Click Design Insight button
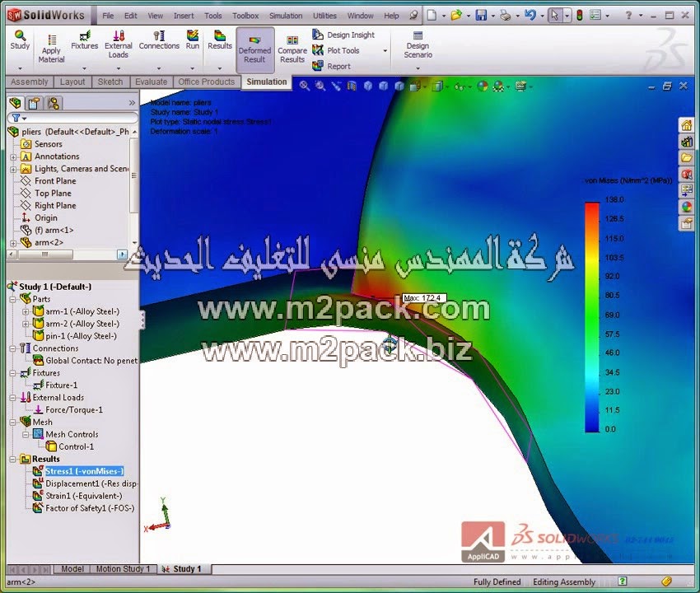 tap(343, 35)
